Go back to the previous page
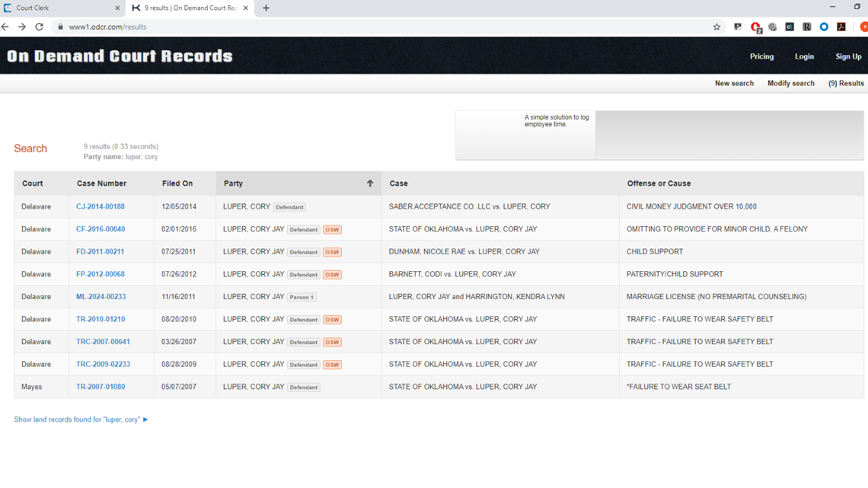868x488 pixels. [x=5, y=27]
